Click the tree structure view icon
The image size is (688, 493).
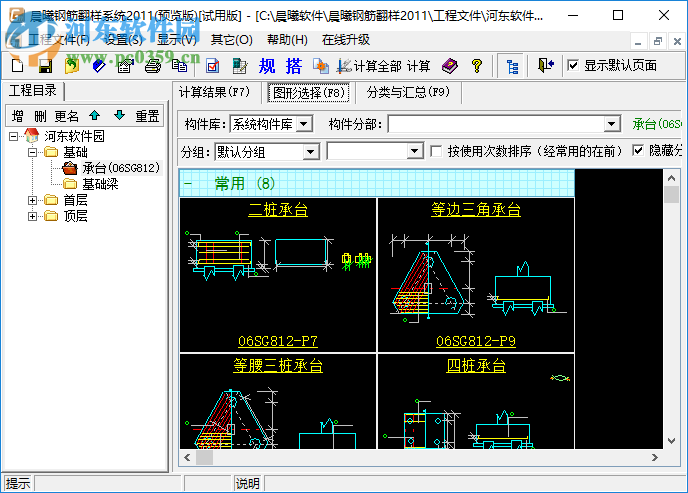[512, 66]
